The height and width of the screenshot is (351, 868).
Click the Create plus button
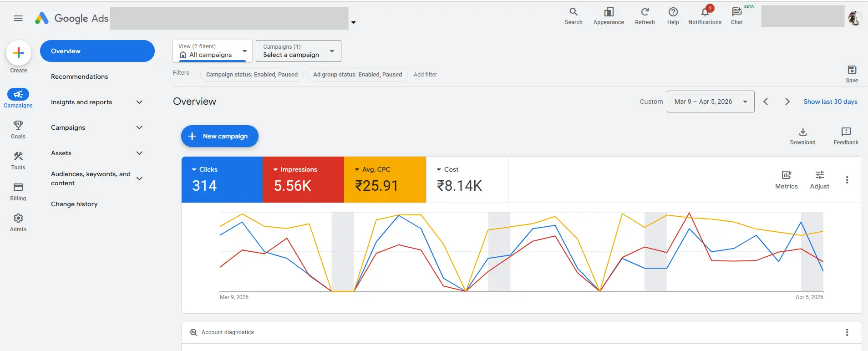tap(19, 53)
